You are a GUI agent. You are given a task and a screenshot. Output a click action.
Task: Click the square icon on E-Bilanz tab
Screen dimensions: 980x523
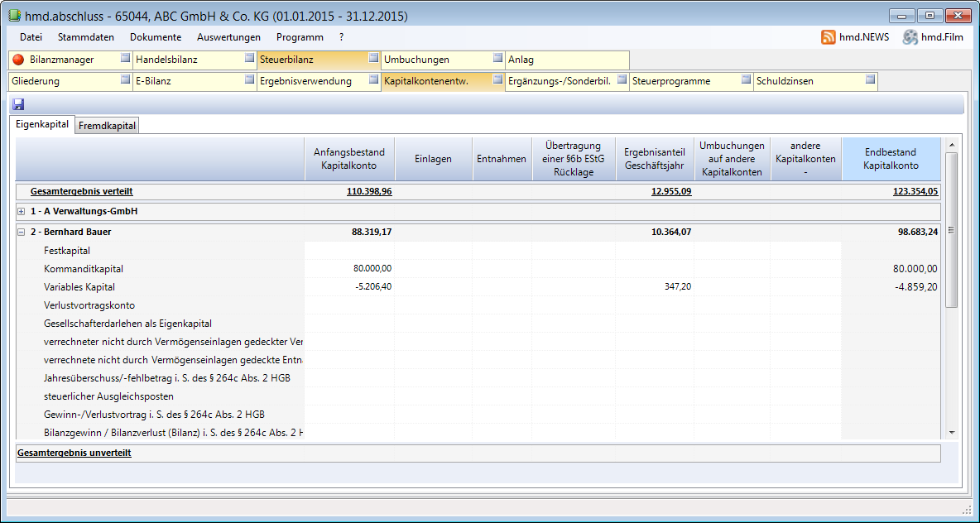tap(249, 80)
